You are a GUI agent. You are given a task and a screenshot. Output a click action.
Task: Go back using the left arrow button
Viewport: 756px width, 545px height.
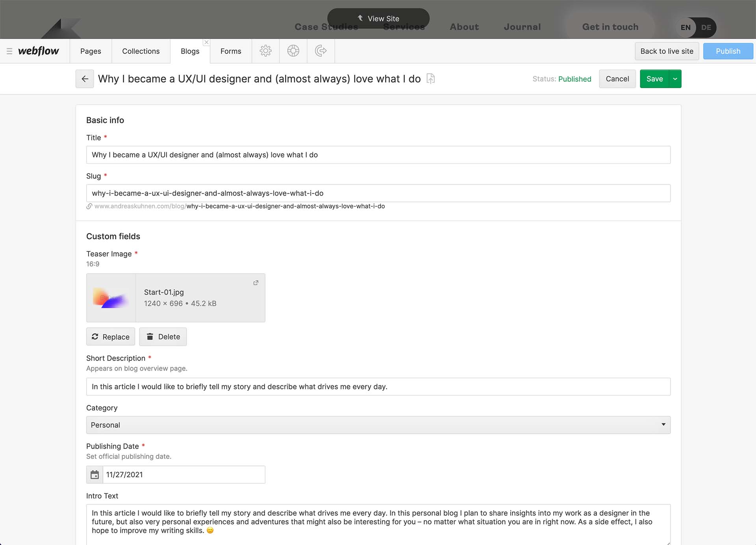click(x=85, y=79)
